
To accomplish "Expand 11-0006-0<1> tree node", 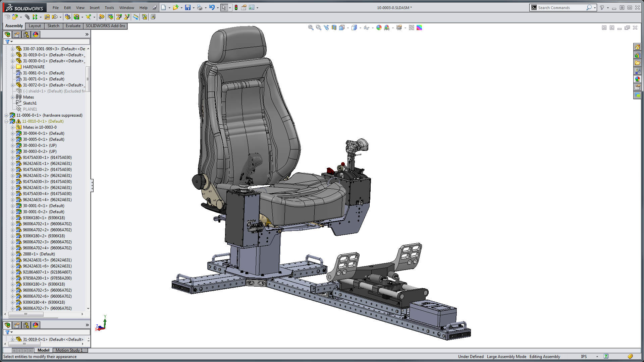I will pyautogui.click(x=6, y=115).
